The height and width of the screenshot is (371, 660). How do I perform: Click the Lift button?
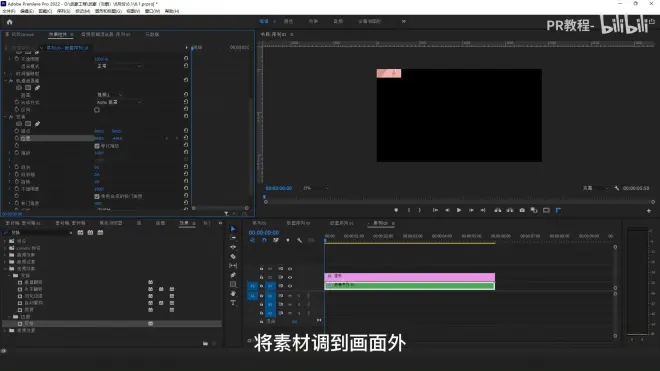point(498,210)
